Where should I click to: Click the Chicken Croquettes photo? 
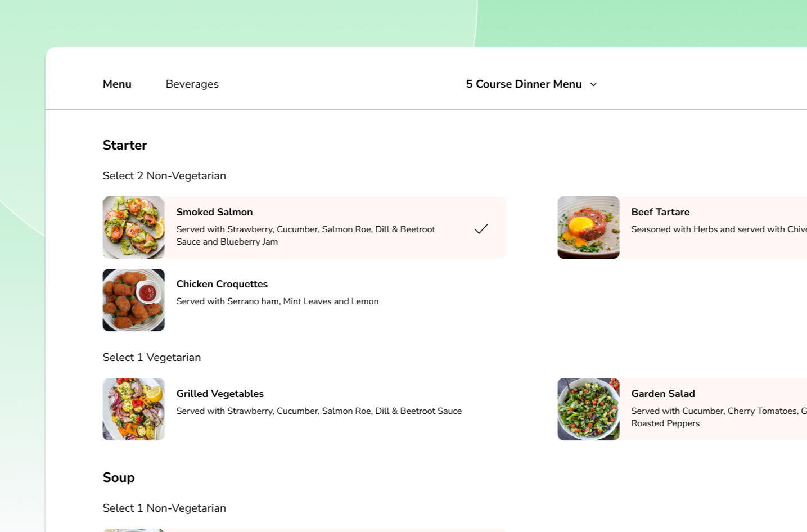pyautogui.click(x=134, y=300)
